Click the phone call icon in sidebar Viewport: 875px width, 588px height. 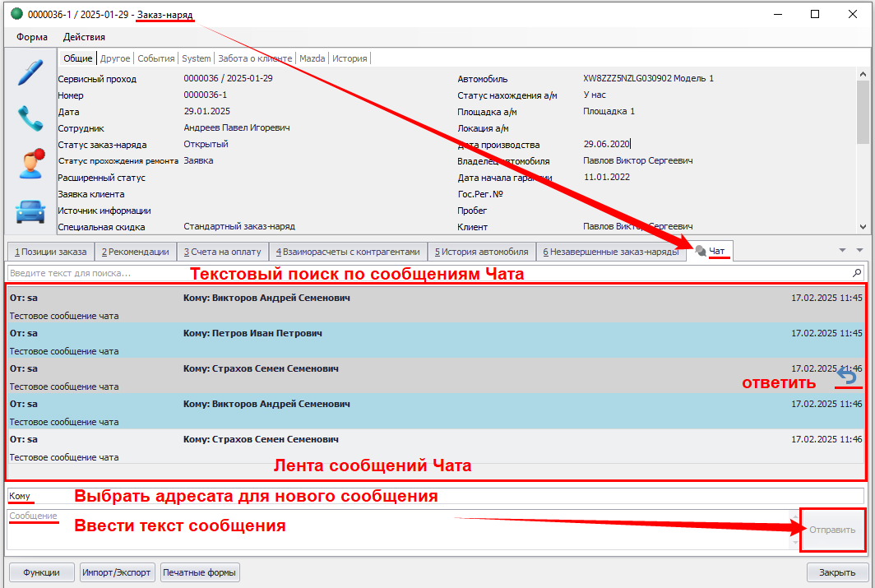click(x=30, y=118)
